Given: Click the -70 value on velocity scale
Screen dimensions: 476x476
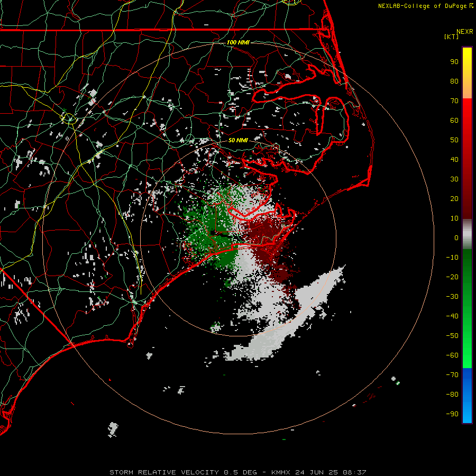Looking at the screenshot, I should pyautogui.click(x=452, y=375).
